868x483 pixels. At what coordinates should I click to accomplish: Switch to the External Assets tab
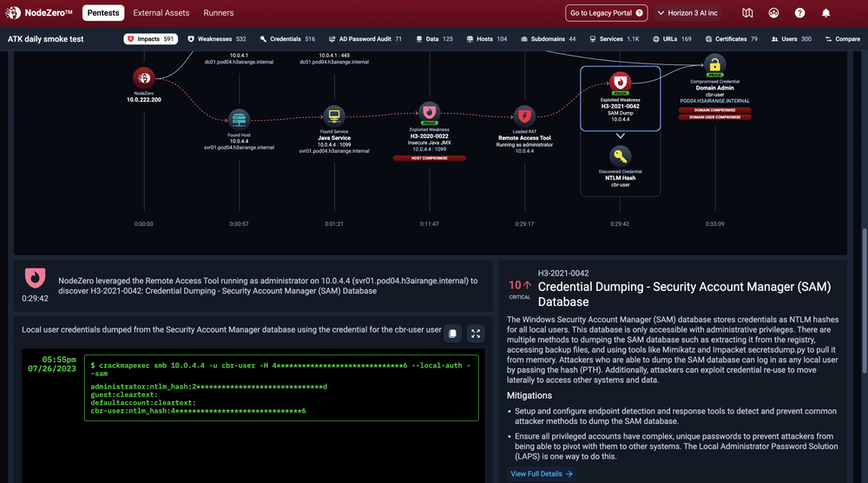click(x=161, y=13)
